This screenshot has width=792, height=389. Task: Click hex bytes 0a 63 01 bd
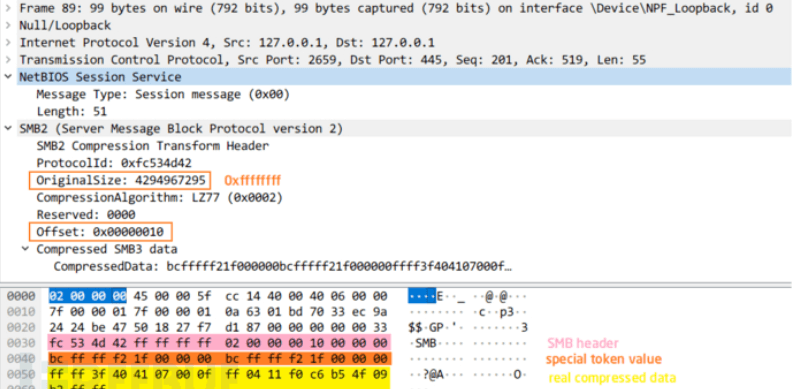click(x=263, y=311)
